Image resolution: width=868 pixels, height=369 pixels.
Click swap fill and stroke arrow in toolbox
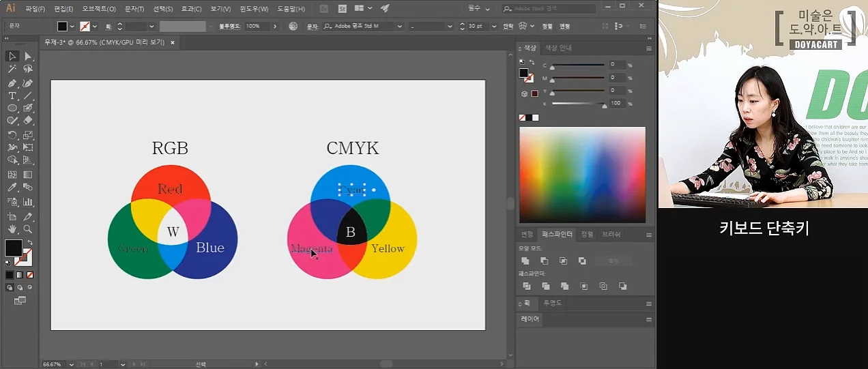pyautogui.click(x=29, y=243)
